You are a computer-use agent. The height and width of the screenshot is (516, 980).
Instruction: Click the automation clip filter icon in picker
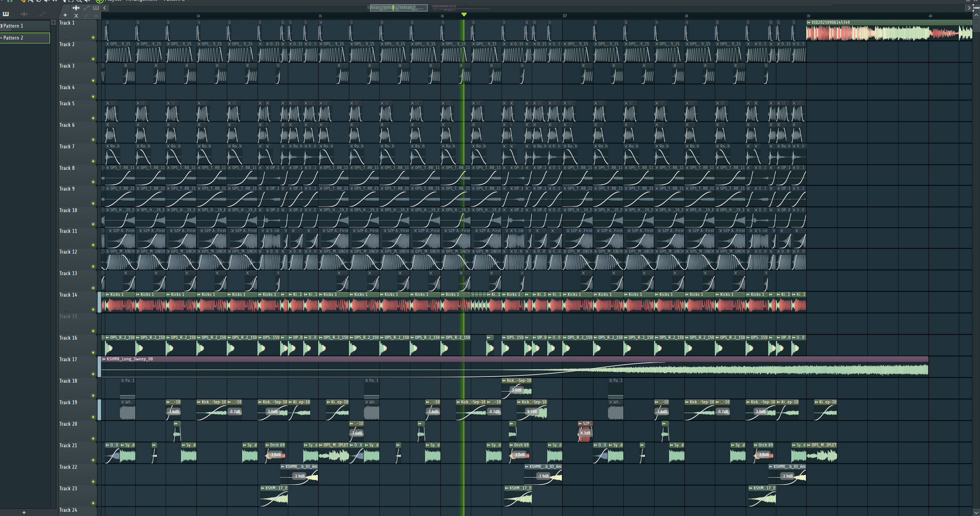click(x=42, y=14)
